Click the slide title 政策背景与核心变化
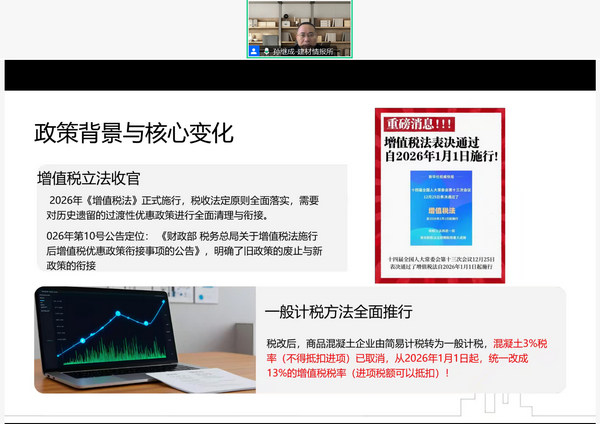Viewport: 600px width, 424px height. point(133,132)
